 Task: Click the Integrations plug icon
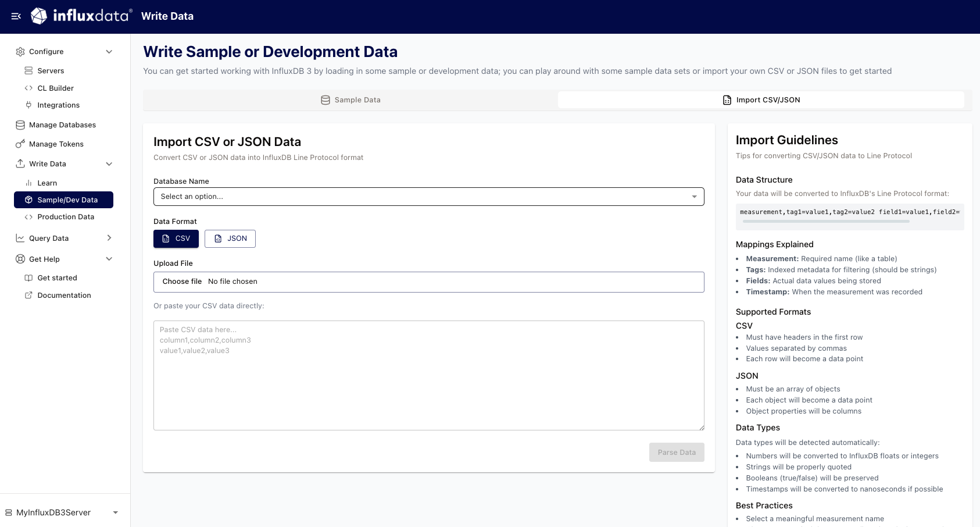[28, 105]
